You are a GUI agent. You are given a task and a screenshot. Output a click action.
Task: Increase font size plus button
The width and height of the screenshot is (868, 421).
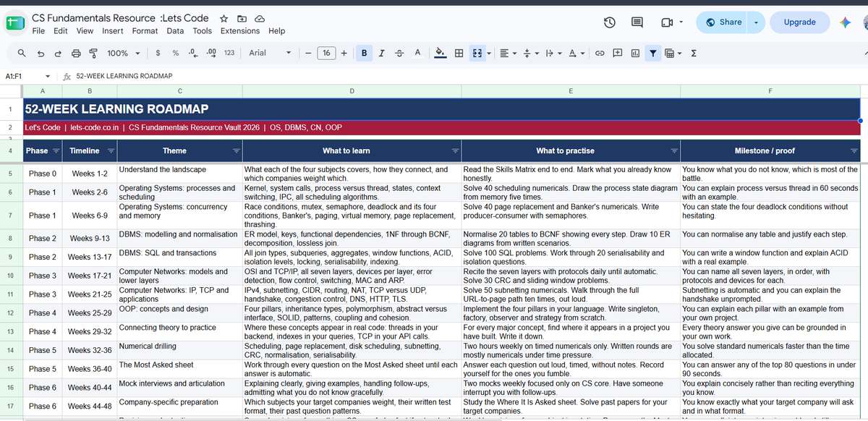[x=344, y=53]
